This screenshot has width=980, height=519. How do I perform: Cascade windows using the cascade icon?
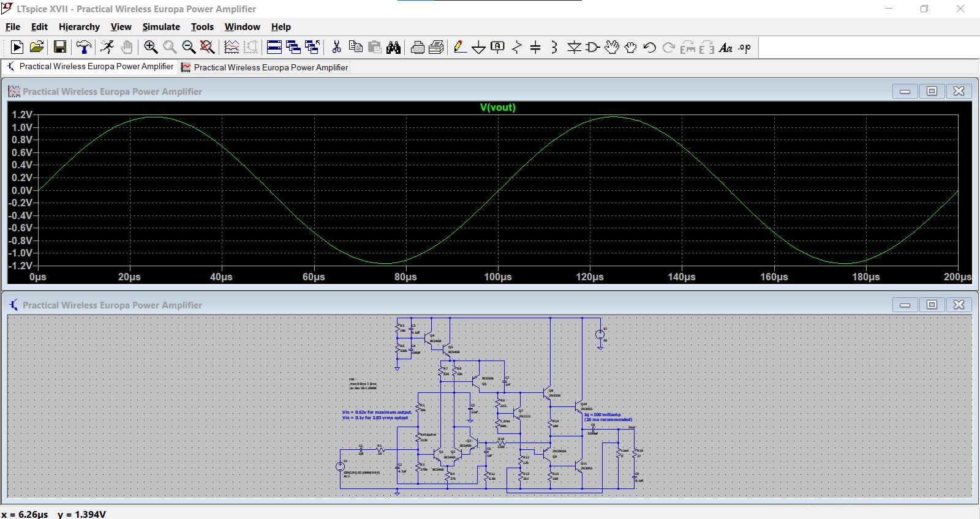pos(293,47)
